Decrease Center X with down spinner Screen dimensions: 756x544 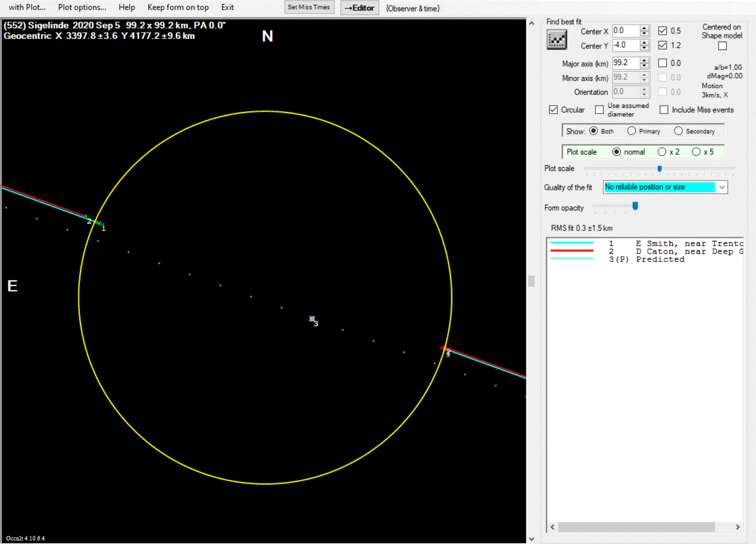point(645,34)
